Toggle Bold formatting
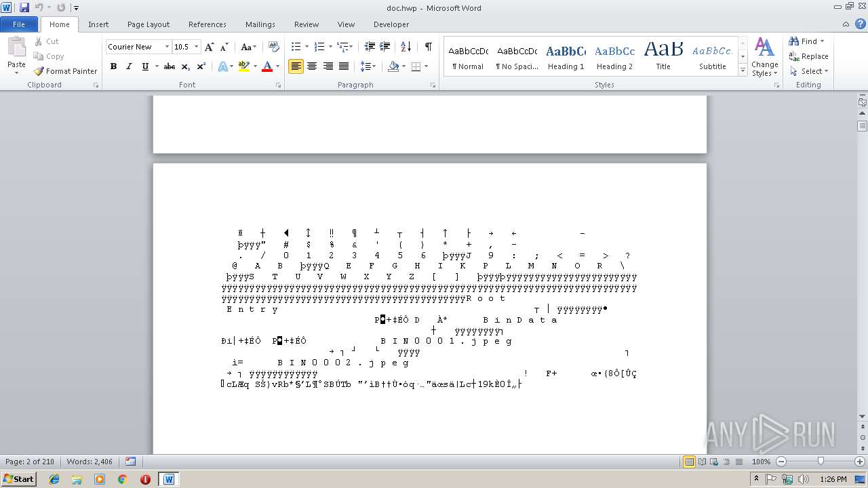This screenshot has width=868, height=488. point(113,66)
